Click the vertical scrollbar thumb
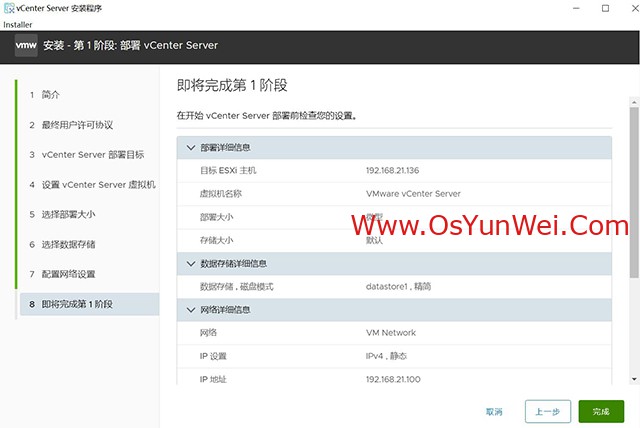Viewport: 640px width, 428px height. (634, 193)
